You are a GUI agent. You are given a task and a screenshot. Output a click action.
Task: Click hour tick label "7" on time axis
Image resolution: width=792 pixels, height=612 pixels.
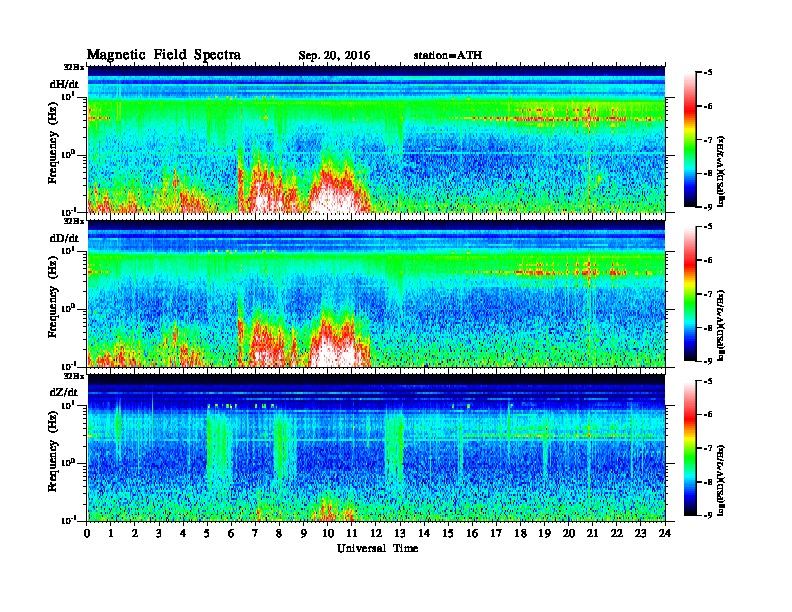pos(256,533)
